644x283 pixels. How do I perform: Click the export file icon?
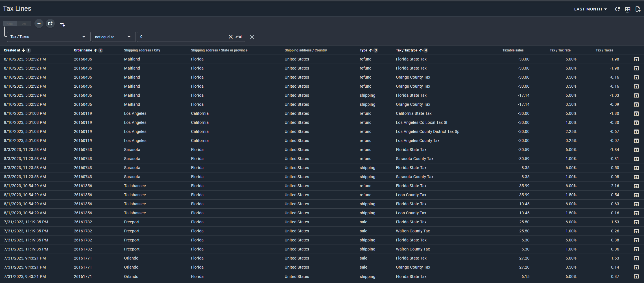(638, 9)
